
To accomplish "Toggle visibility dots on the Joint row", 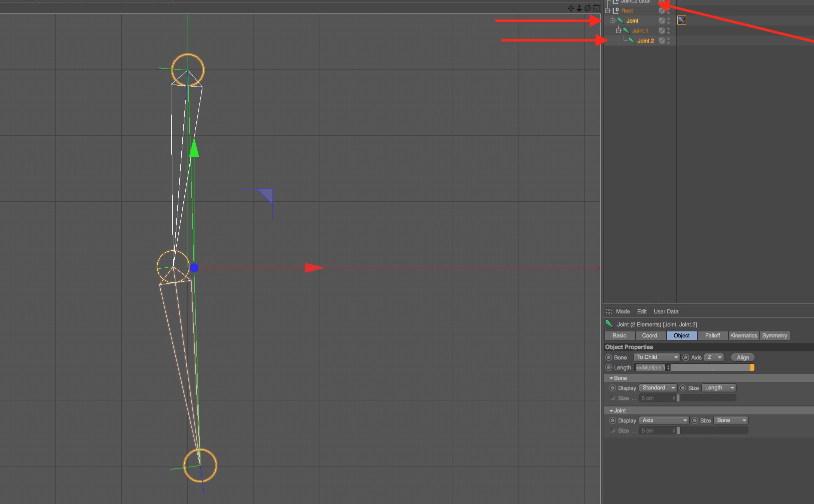I will 669,21.
